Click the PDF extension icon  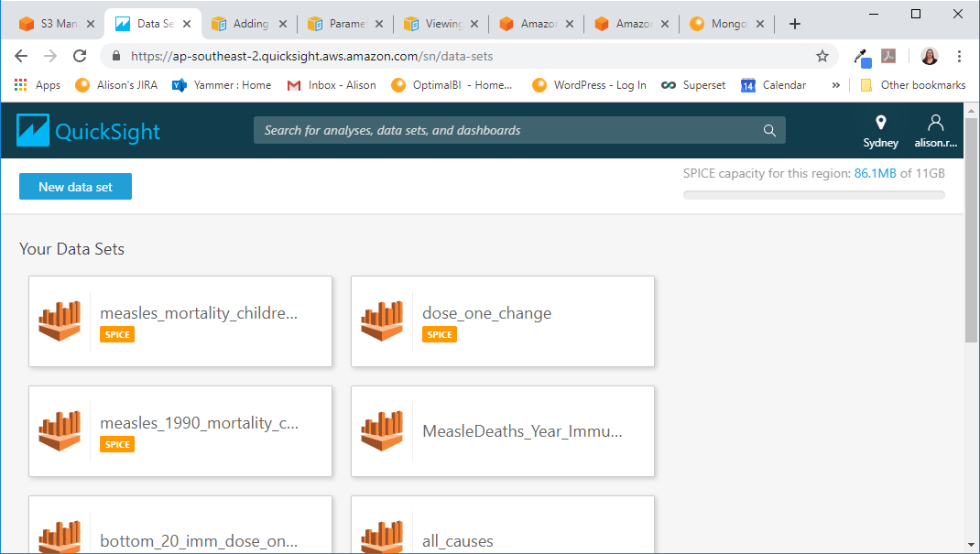(888, 56)
